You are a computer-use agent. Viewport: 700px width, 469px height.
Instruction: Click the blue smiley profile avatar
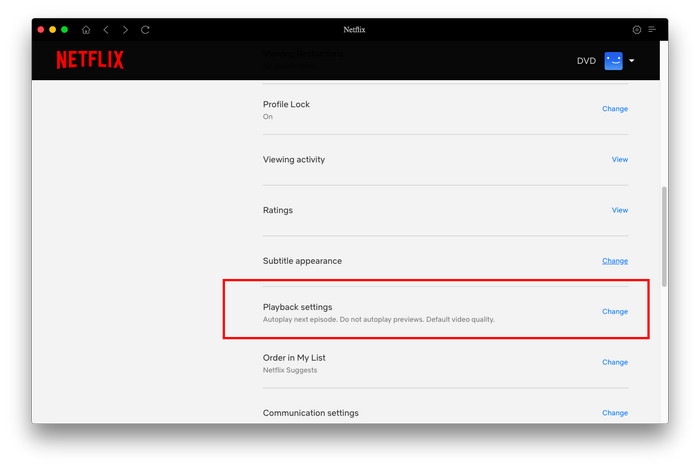613,61
